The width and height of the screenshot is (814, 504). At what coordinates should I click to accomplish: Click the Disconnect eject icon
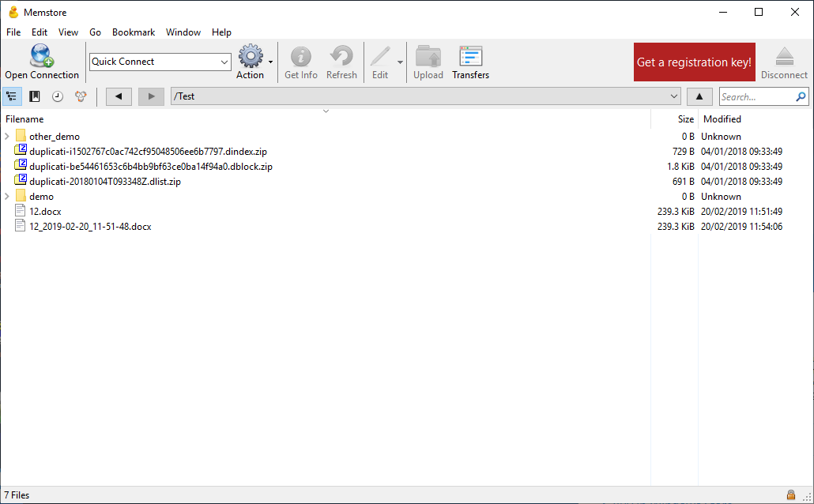785,56
